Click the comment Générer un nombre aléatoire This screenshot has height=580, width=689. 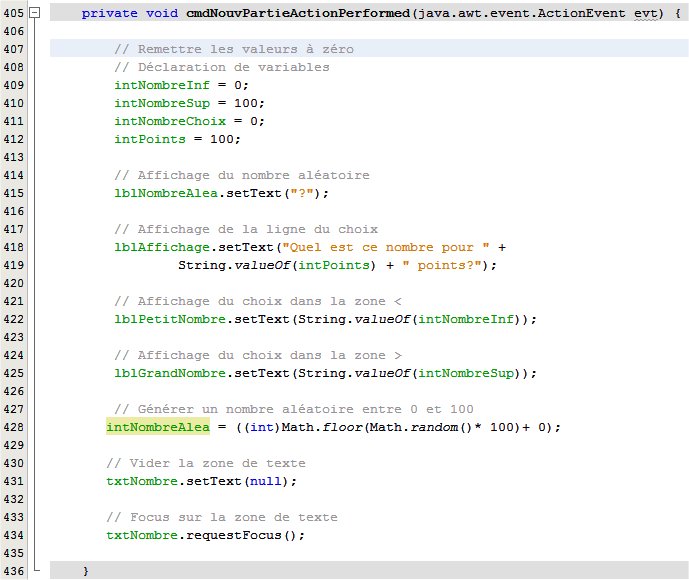coord(294,410)
